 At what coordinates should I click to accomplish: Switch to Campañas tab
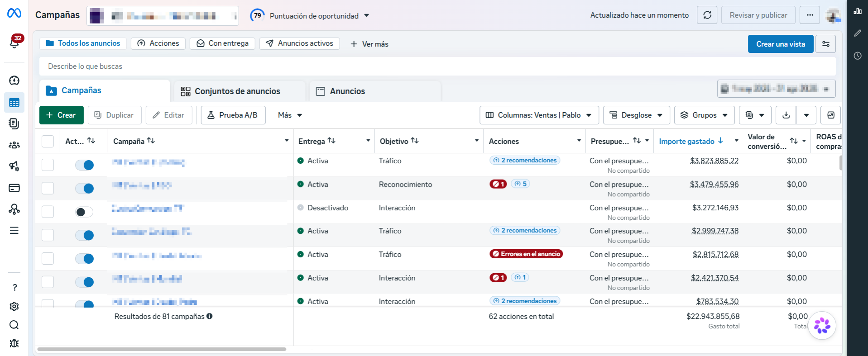point(105,90)
